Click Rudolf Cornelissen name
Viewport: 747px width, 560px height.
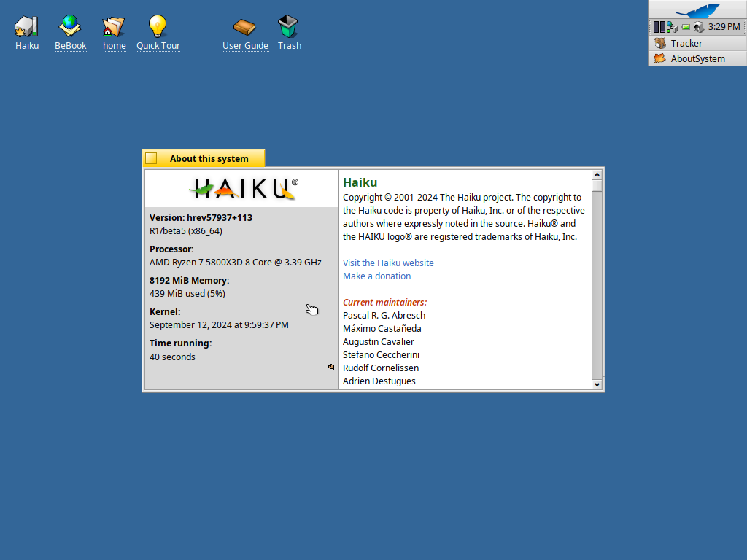click(381, 368)
